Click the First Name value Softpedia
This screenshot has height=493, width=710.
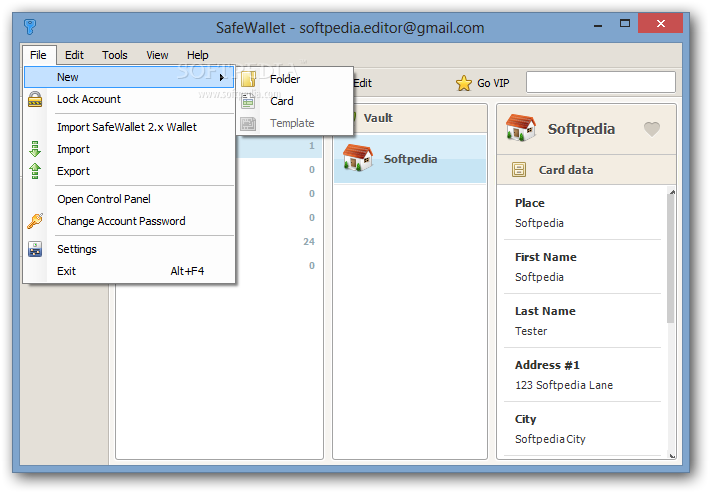pyautogui.click(x=539, y=277)
